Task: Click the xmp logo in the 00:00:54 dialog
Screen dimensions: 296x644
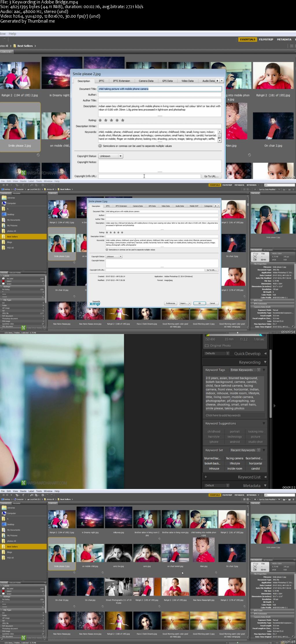Action: tap(95, 304)
